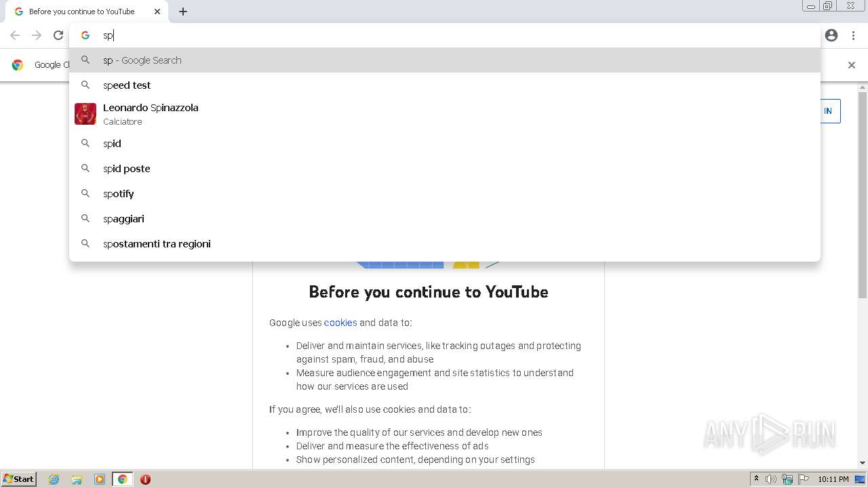Open the Opera icon on the taskbar
868x488 pixels.
(145, 479)
